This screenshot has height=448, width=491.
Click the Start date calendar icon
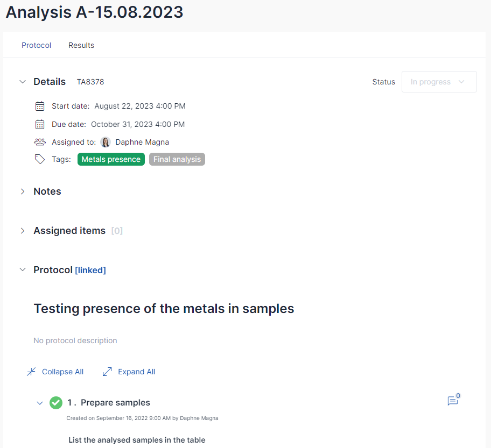[x=40, y=106]
